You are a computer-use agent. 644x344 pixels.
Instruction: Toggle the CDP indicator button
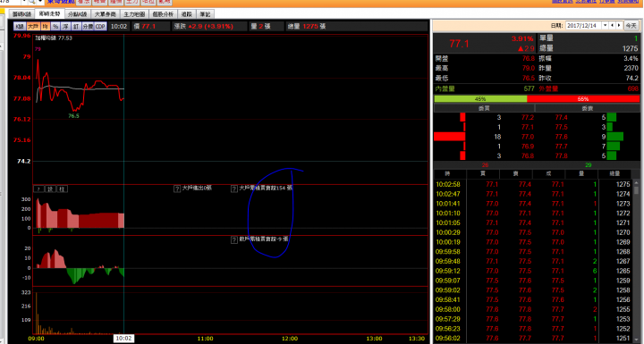click(x=100, y=26)
